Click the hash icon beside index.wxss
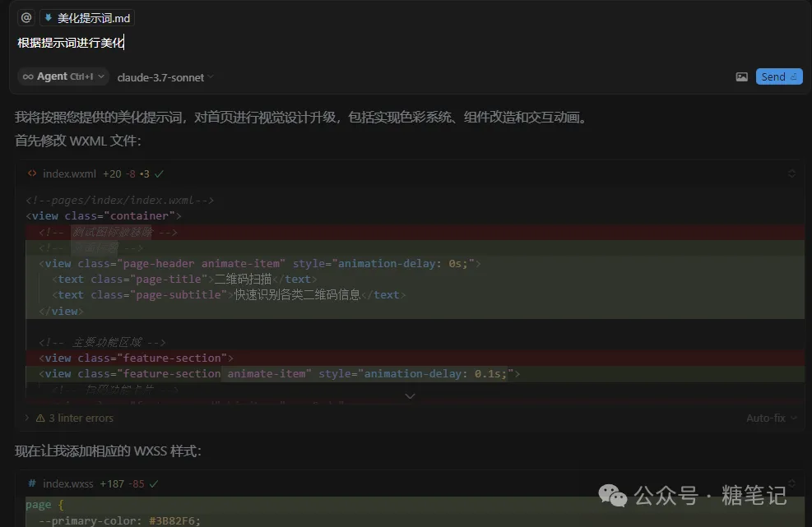 (x=32, y=483)
